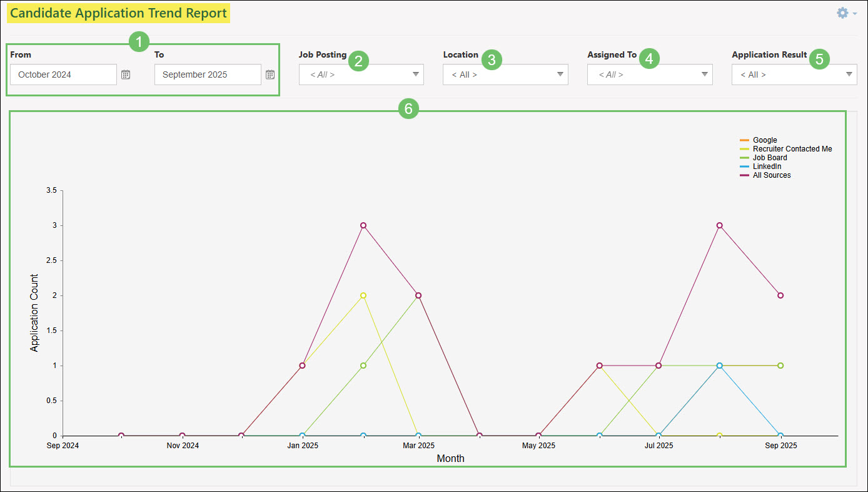The image size is (868, 492).
Task: Click the To date input field
Action: click(x=207, y=74)
